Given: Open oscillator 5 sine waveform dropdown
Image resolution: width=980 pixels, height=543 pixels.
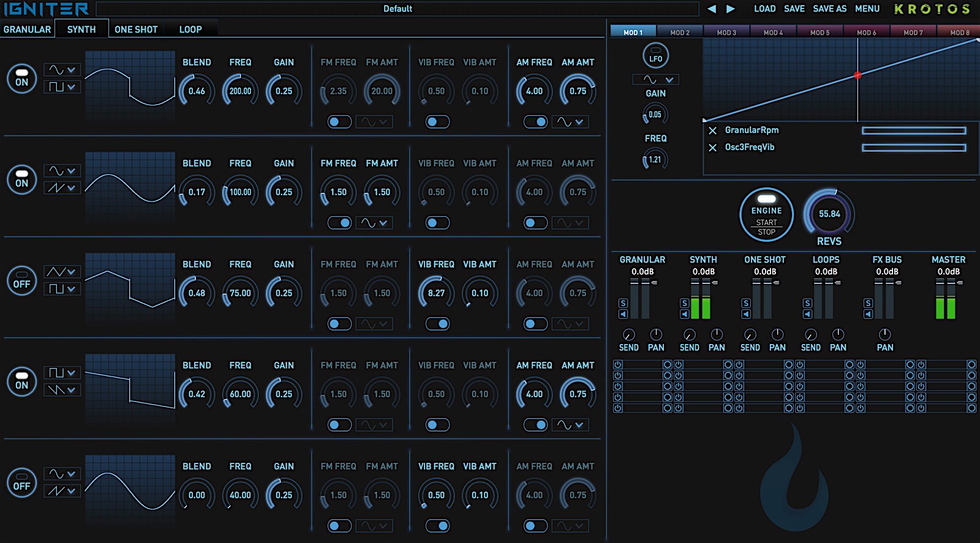Looking at the screenshot, I should point(62,474).
